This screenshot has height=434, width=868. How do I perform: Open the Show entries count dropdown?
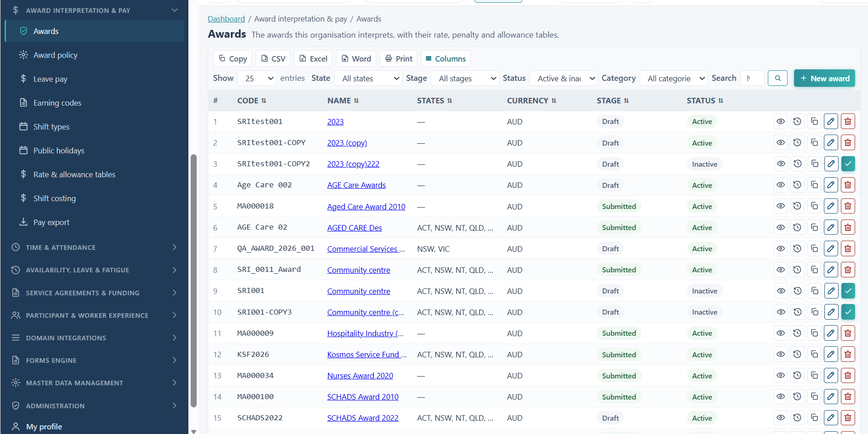(x=257, y=79)
